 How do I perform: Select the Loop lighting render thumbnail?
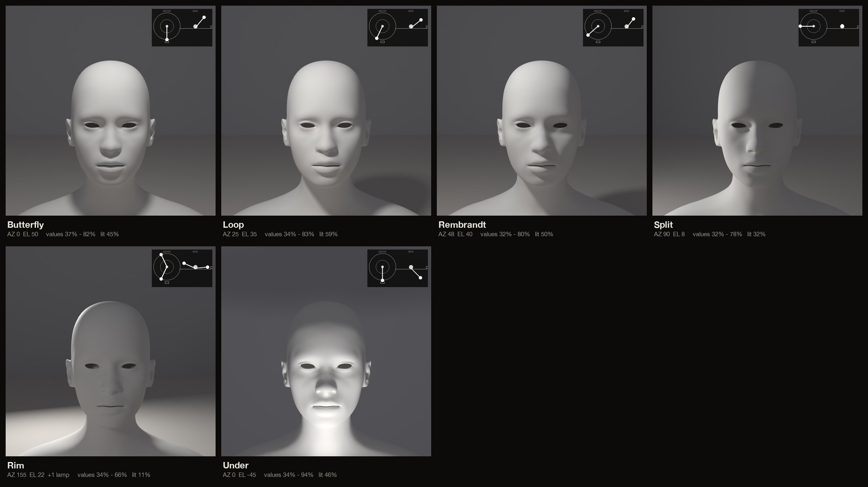326,111
